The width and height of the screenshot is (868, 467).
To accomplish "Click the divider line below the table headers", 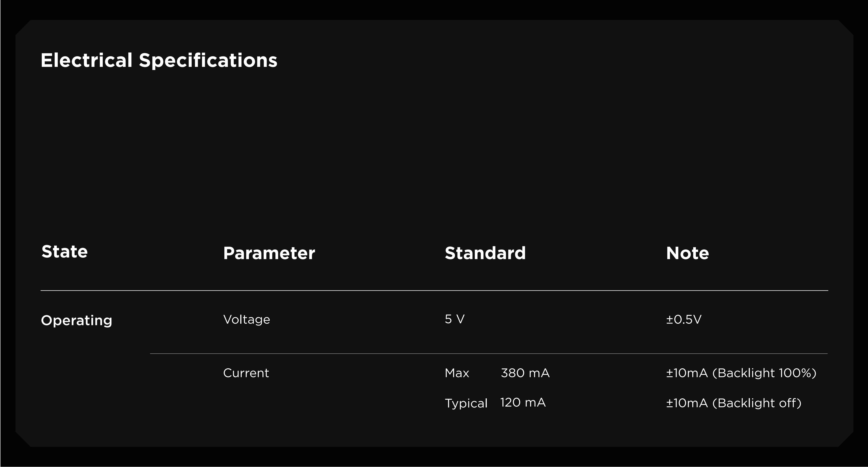I will [x=434, y=290].
